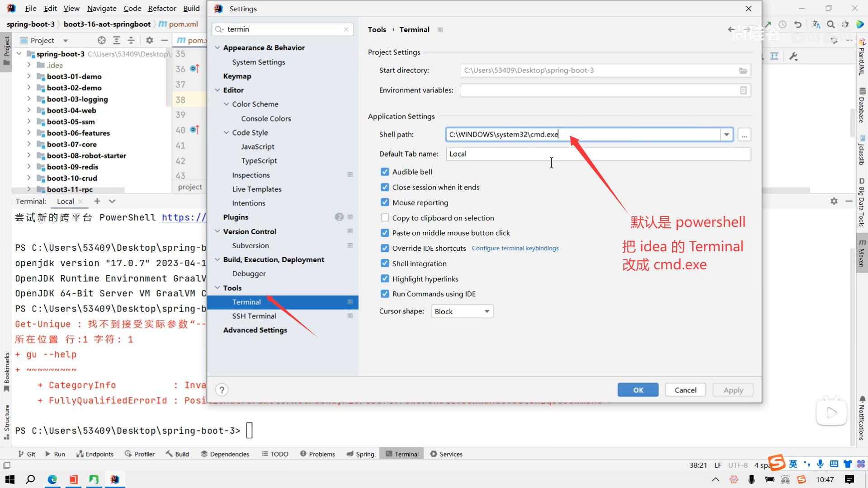Open the Git tool window
Viewport: 868px width, 488px height.
click(x=27, y=454)
